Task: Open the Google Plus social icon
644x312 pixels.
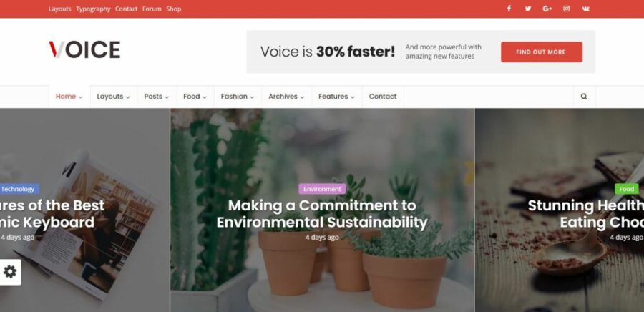Action: [x=547, y=9]
